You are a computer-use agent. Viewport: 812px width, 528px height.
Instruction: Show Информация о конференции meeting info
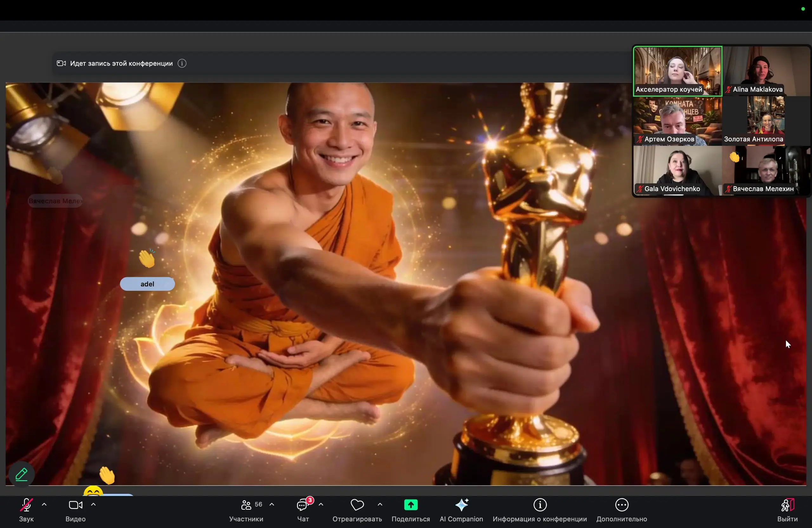[540, 510]
